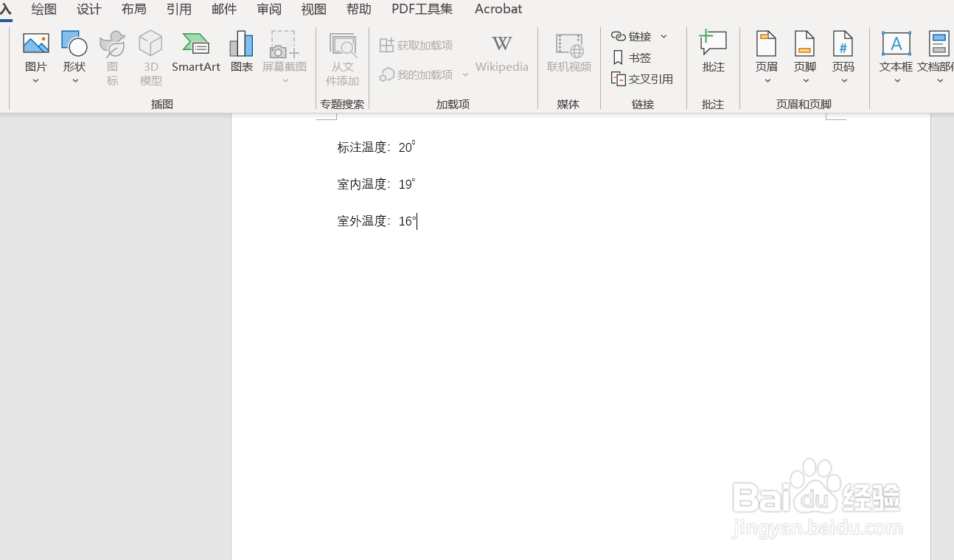Insert a 图表 (Chart)
This screenshot has height=560, width=954.
242,52
